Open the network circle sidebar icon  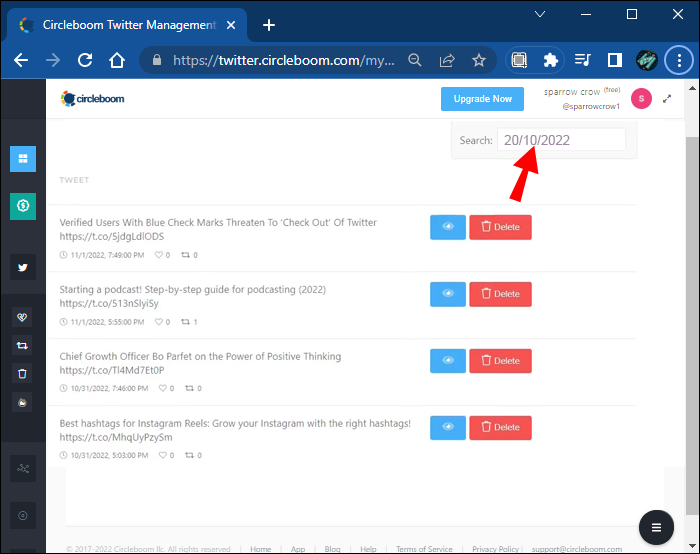point(23,468)
